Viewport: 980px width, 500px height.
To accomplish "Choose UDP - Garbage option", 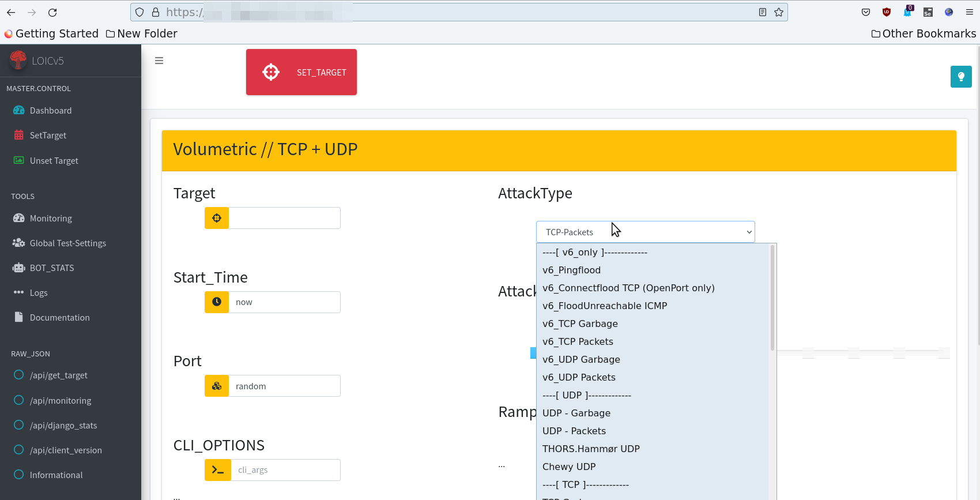I will 653,413.
